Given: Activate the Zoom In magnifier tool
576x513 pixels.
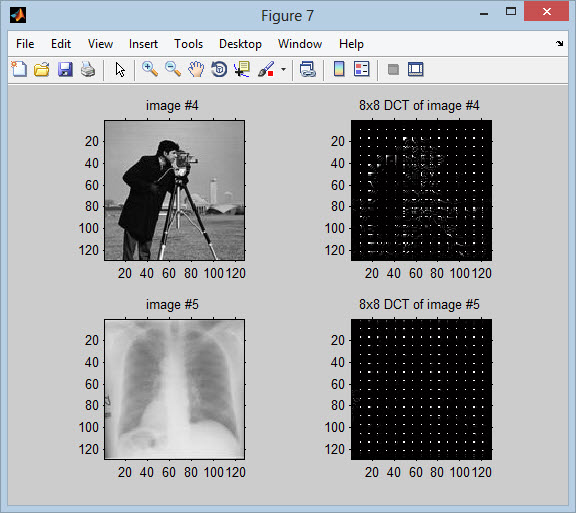Looking at the screenshot, I should point(150,69).
